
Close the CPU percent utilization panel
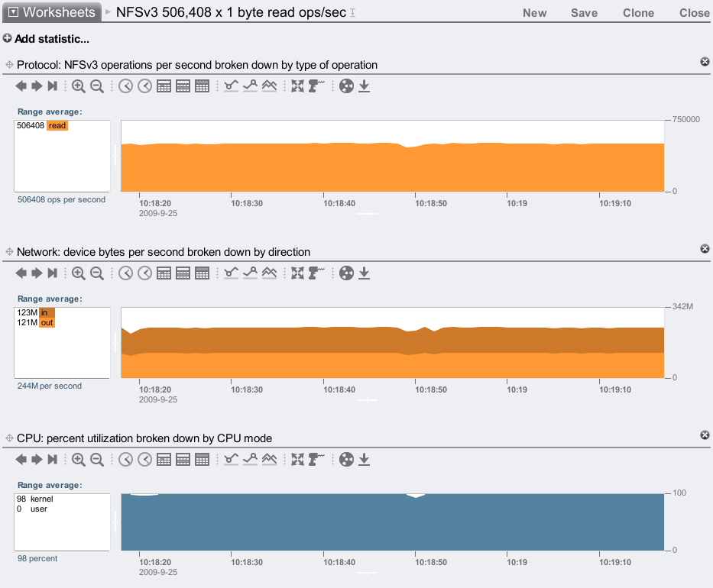coord(705,435)
